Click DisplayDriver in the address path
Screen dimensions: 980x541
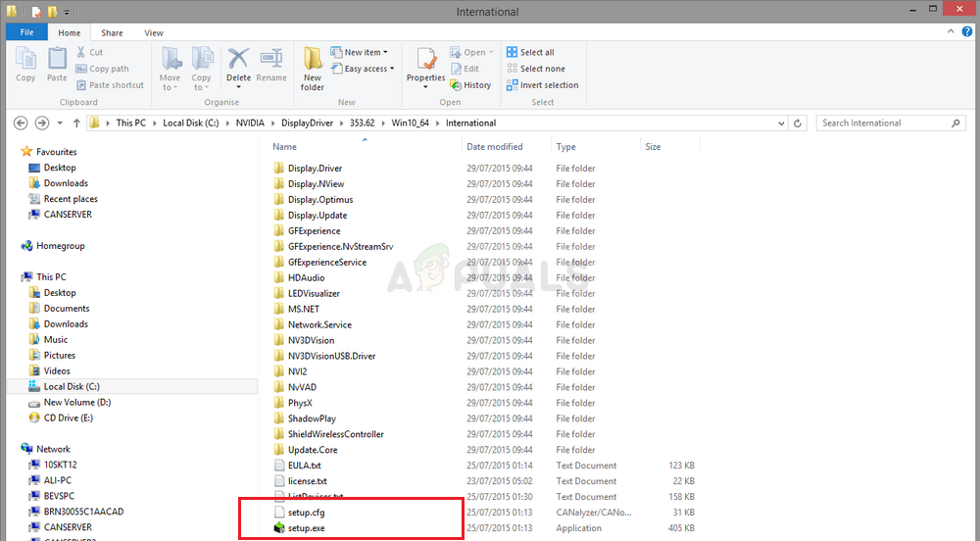click(x=307, y=123)
